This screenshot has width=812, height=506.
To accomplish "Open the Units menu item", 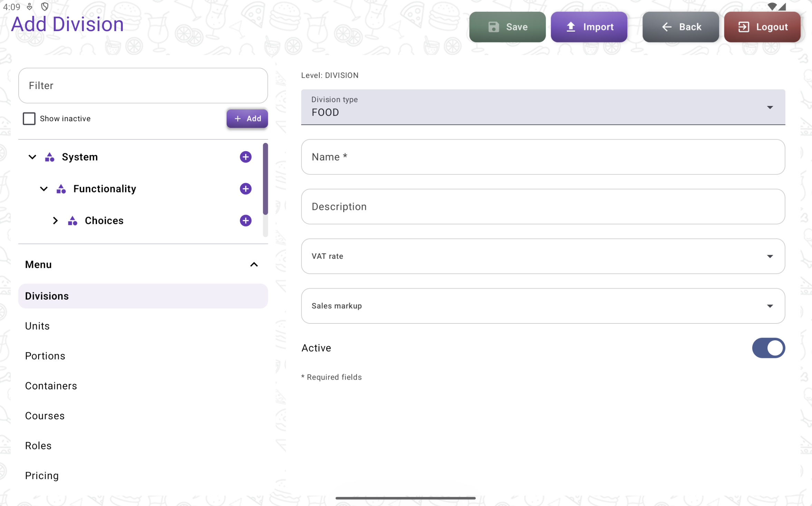I will pyautogui.click(x=143, y=326).
